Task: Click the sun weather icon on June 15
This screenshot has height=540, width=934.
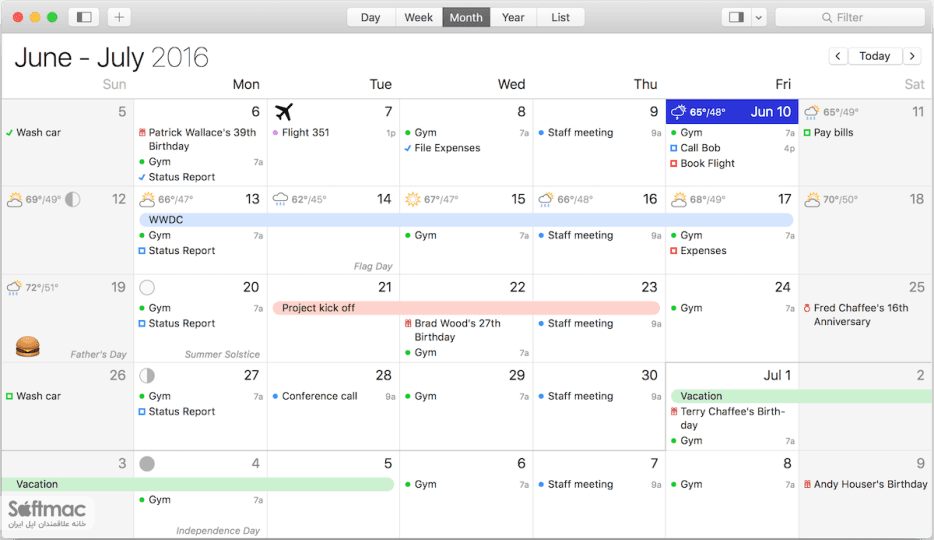Action: (412, 199)
